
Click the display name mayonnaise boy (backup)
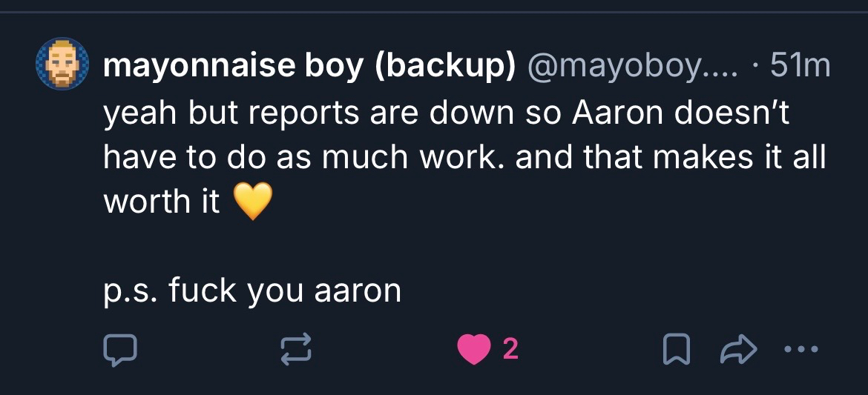309,67
